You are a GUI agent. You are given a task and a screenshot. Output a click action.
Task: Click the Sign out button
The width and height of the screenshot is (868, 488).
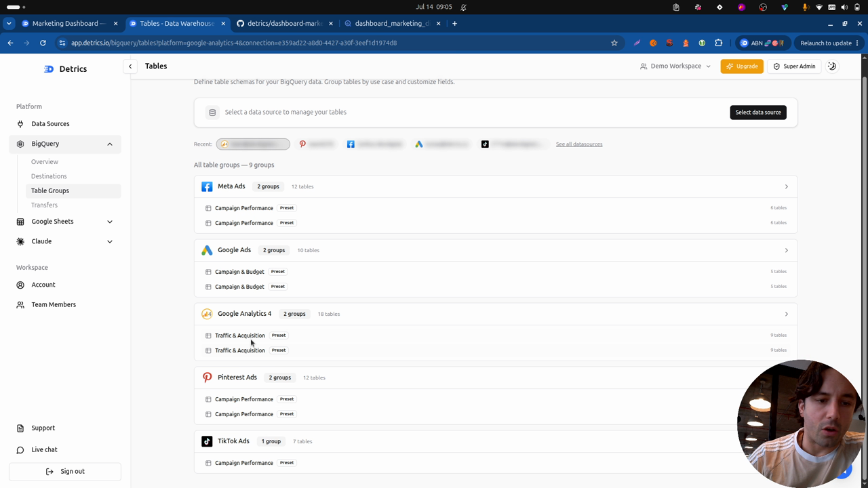[x=65, y=471]
